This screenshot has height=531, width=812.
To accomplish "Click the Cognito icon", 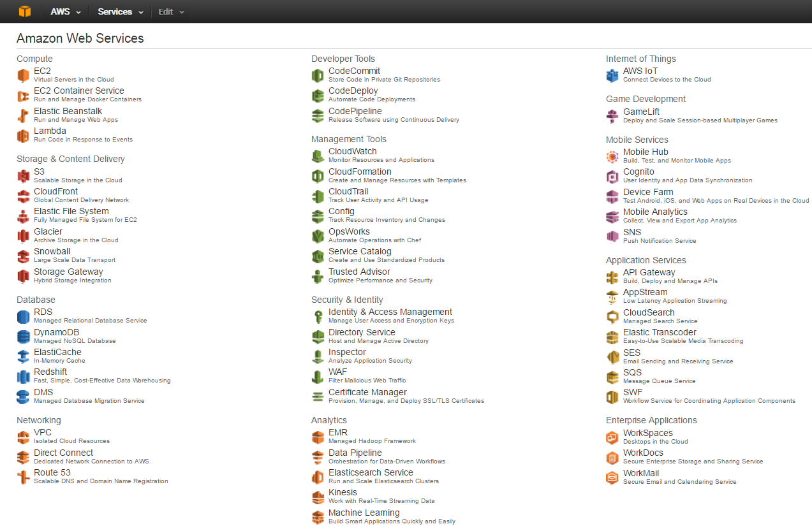I will (612, 176).
